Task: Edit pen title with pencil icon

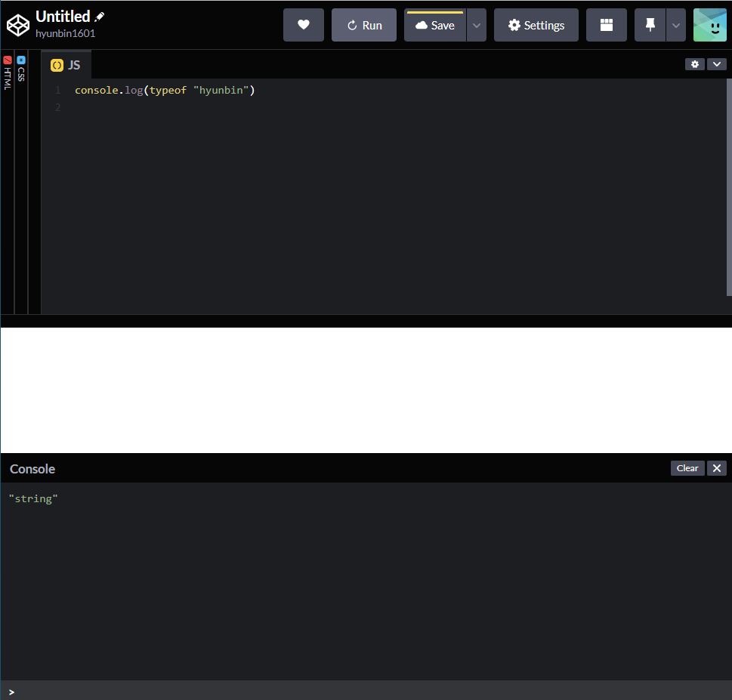Action: click(100, 17)
